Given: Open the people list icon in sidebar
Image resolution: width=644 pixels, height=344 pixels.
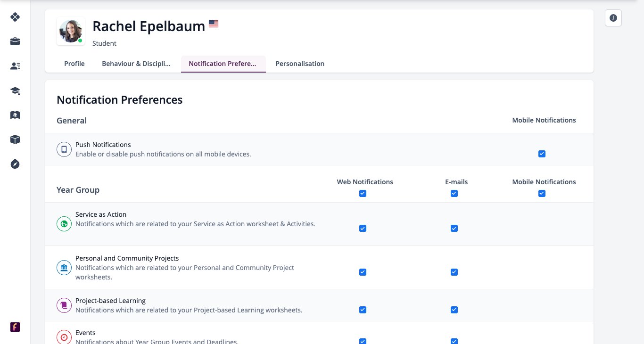Looking at the screenshot, I should tap(15, 66).
